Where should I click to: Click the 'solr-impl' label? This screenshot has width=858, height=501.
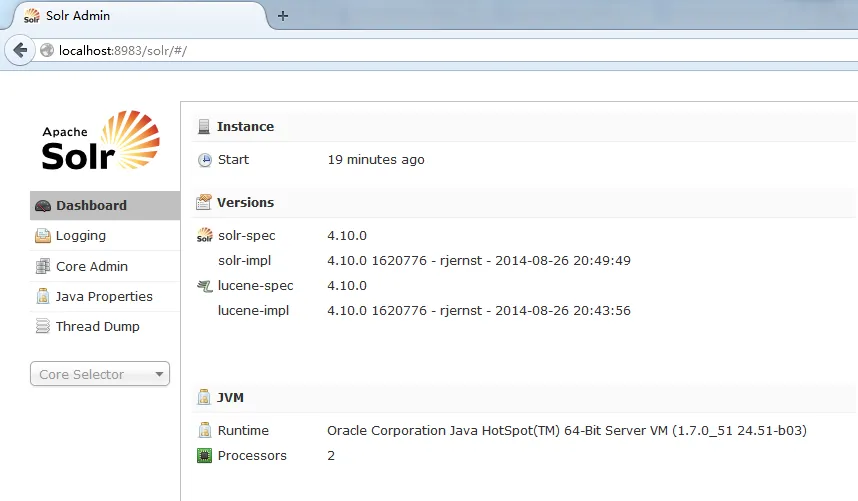tap(245, 261)
